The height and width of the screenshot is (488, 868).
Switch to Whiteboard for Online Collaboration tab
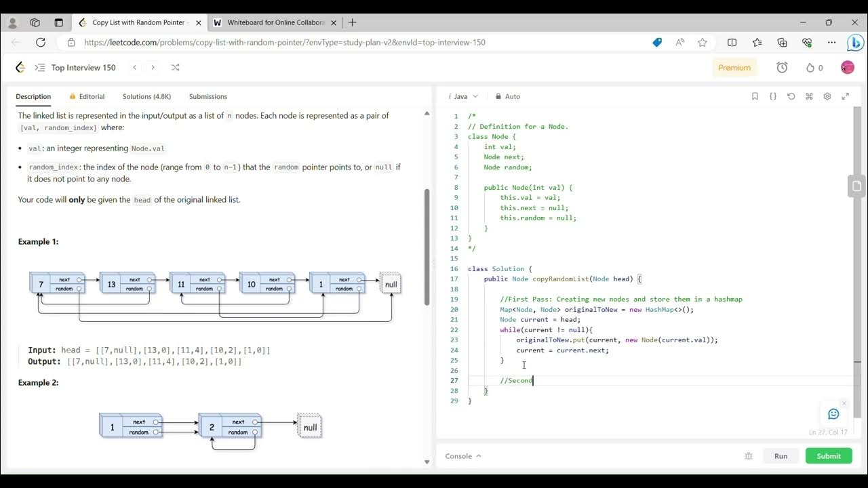tap(276, 22)
